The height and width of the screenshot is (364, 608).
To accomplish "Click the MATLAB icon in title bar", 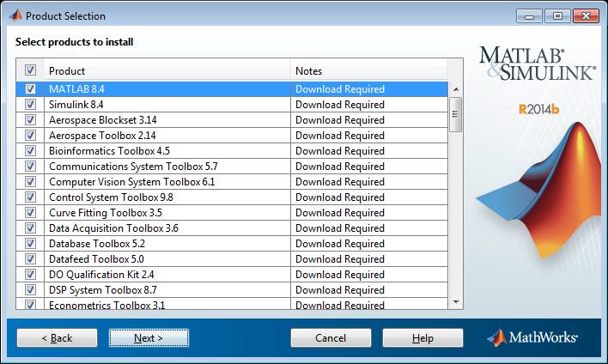I will coord(15,15).
